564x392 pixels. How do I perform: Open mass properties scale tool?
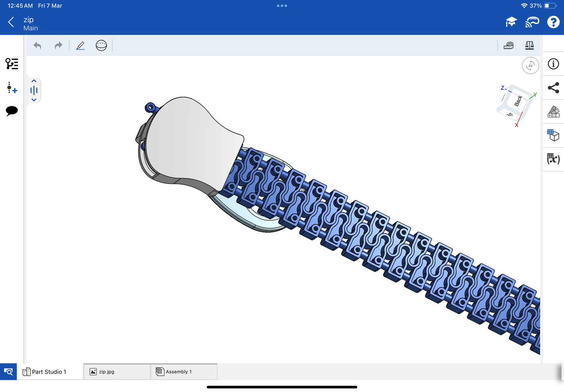click(x=529, y=46)
